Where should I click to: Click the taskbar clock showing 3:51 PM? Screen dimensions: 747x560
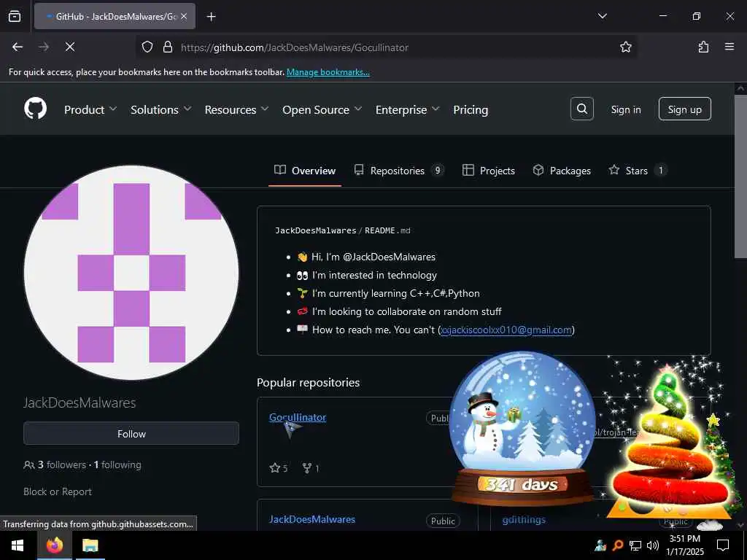684,545
